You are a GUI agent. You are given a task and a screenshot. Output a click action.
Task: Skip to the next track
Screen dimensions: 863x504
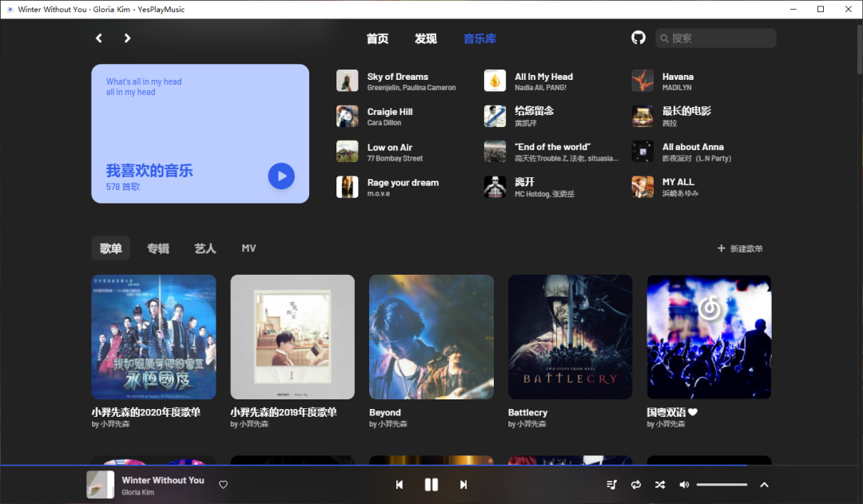463,485
